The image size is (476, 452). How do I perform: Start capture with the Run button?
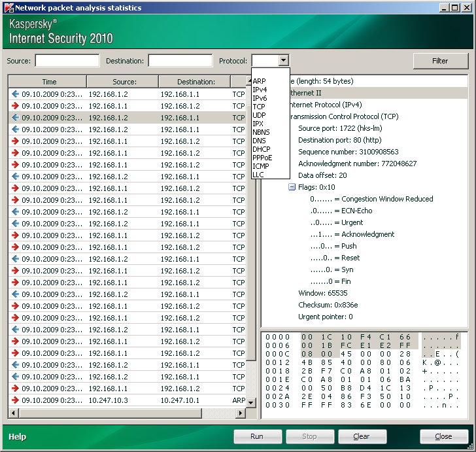pos(258,436)
